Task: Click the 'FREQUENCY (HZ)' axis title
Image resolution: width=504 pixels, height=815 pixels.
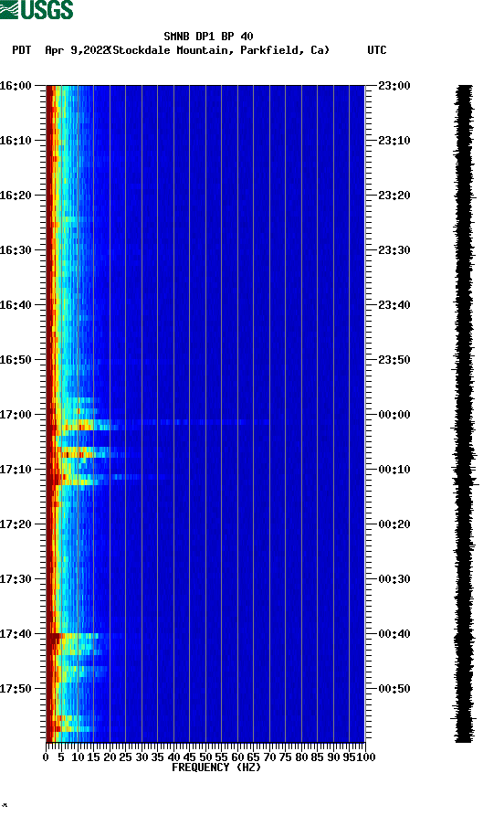Action: pos(216,767)
